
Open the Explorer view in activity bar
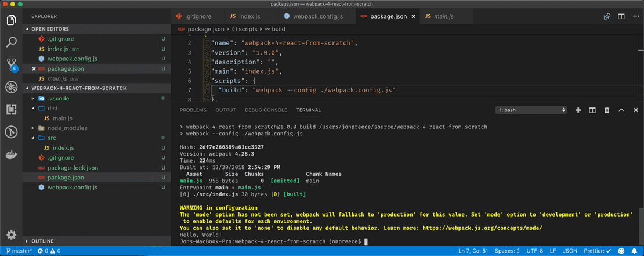click(x=11, y=20)
